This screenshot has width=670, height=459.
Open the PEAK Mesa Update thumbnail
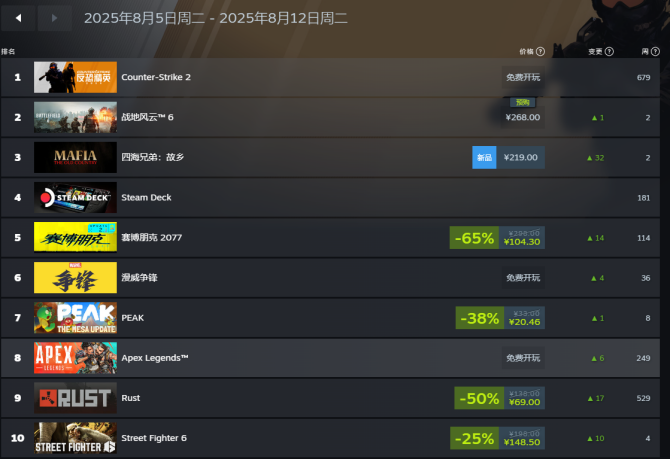(x=75, y=318)
